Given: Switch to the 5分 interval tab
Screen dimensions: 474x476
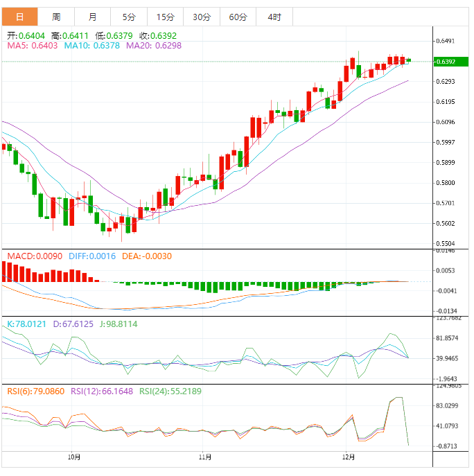Looking at the screenshot, I should coord(129,17).
